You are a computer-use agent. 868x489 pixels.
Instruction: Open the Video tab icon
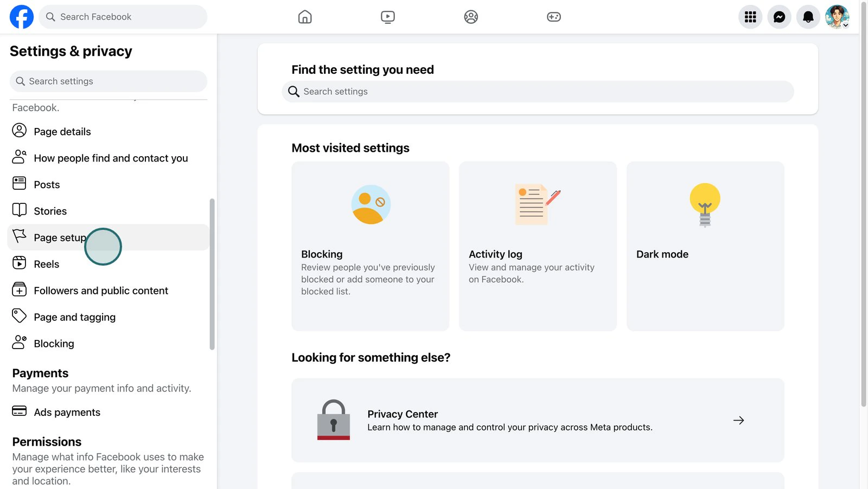pyautogui.click(x=388, y=17)
